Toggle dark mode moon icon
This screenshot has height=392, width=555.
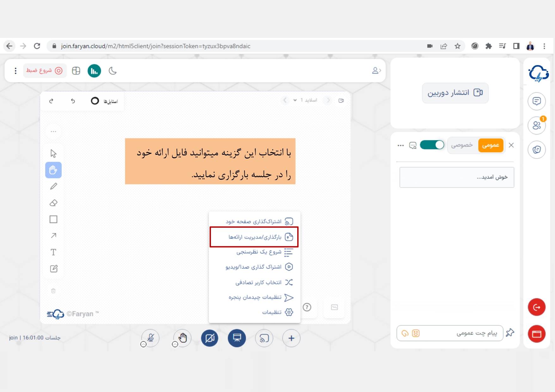[113, 71]
